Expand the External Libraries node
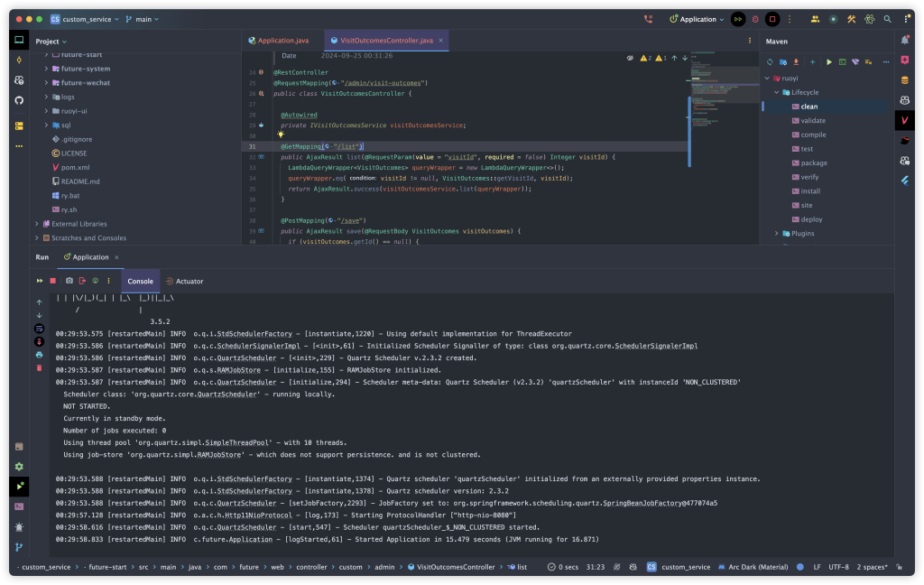Image resolution: width=924 pixels, height=585 pixels. [x=37, y=224]
